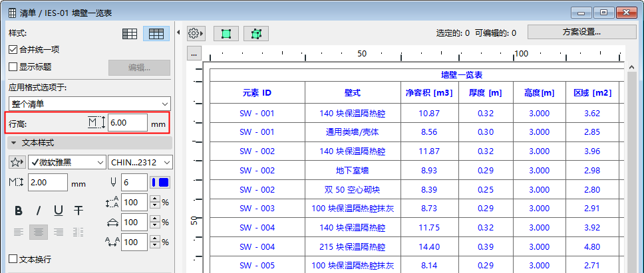The width and height of the screenshot is (644, 273).
Task: Align text to the right
Action: coord(59,232)
